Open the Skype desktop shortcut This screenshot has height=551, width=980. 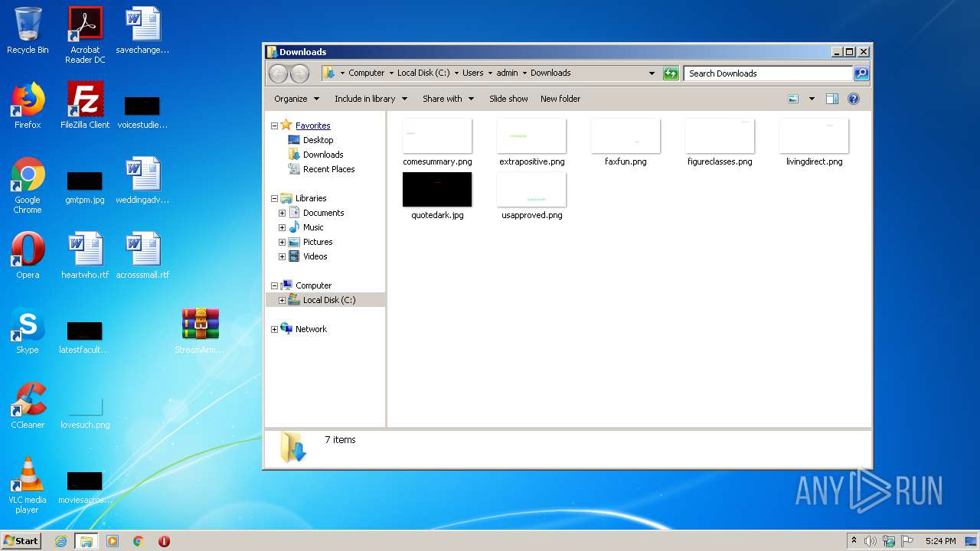(x=28, y=331)
